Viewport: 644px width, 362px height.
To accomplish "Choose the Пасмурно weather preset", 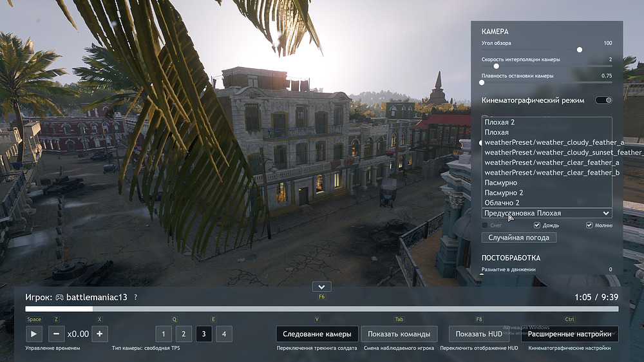I will [x=547, y=182].
